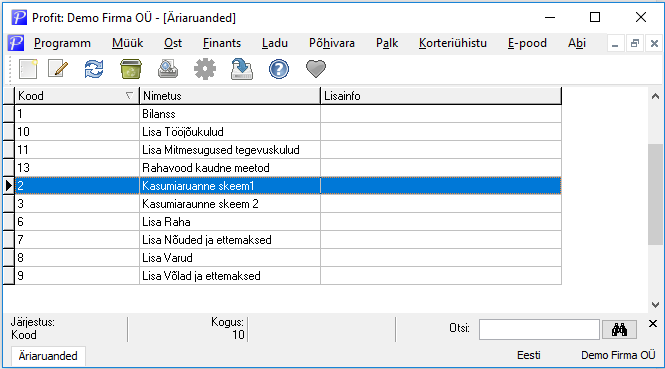Click the print preview toolbar icon
Image resolution: width=665 pixels, height=369 pixels.
coord(168,69)
